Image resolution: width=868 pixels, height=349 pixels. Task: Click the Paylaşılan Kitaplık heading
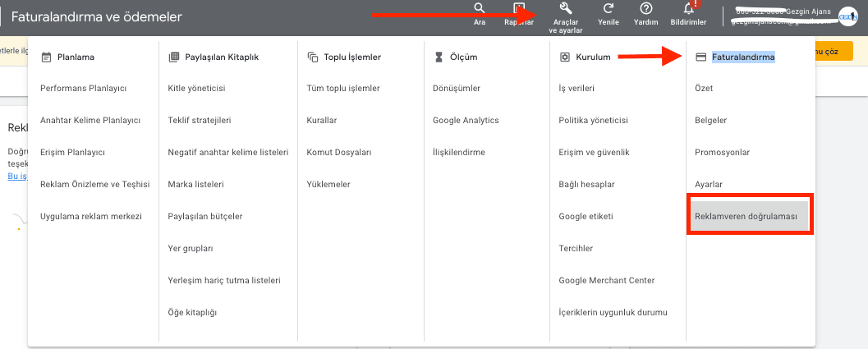pyautogui.click(x=222, y=57)
